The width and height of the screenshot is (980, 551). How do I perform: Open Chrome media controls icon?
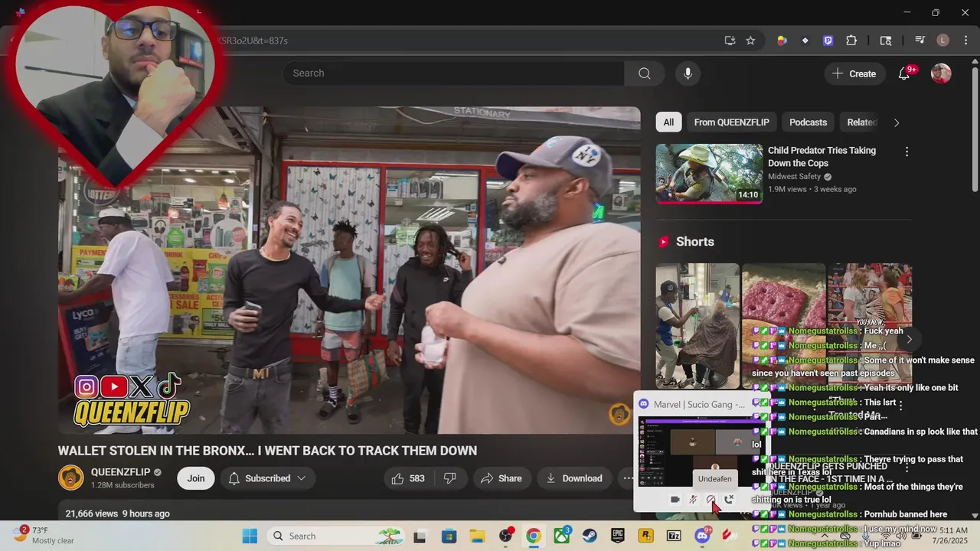pyautogui.click(x=920, y=41)
